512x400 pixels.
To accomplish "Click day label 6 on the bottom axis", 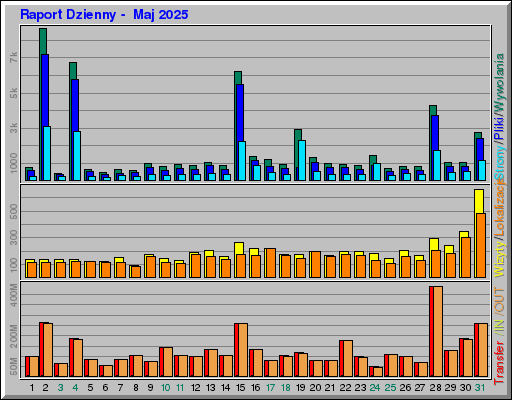I will click(x=105, y=388).
